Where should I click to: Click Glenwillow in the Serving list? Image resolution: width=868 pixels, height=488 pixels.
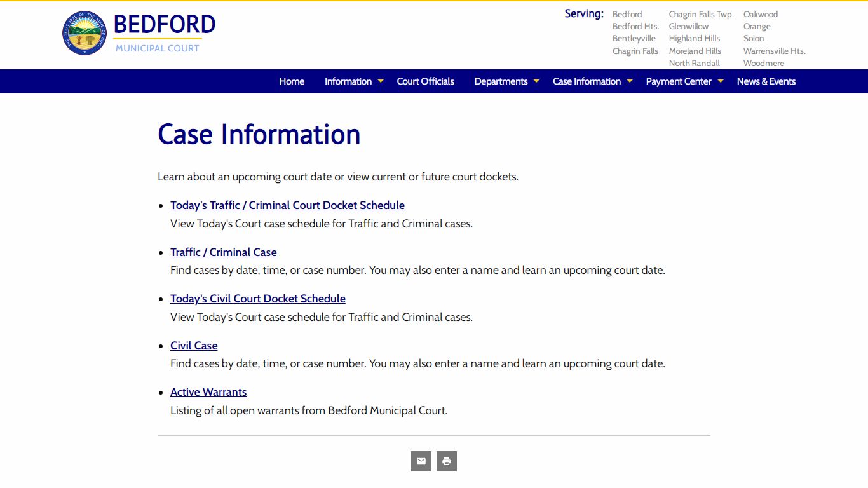[x=689, y=26]
